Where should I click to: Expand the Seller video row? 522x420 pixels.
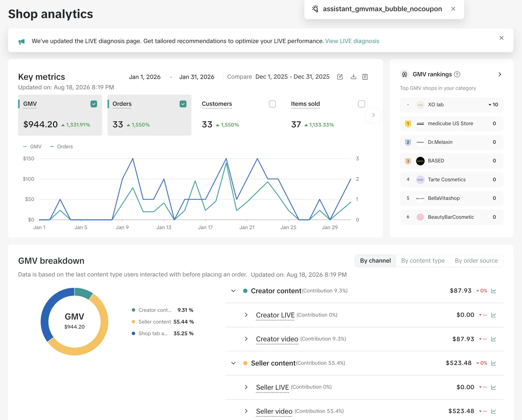[x=246, y=411]
